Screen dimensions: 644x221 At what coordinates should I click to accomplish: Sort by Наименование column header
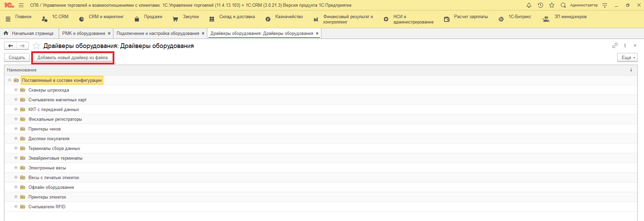pos(22,70)
